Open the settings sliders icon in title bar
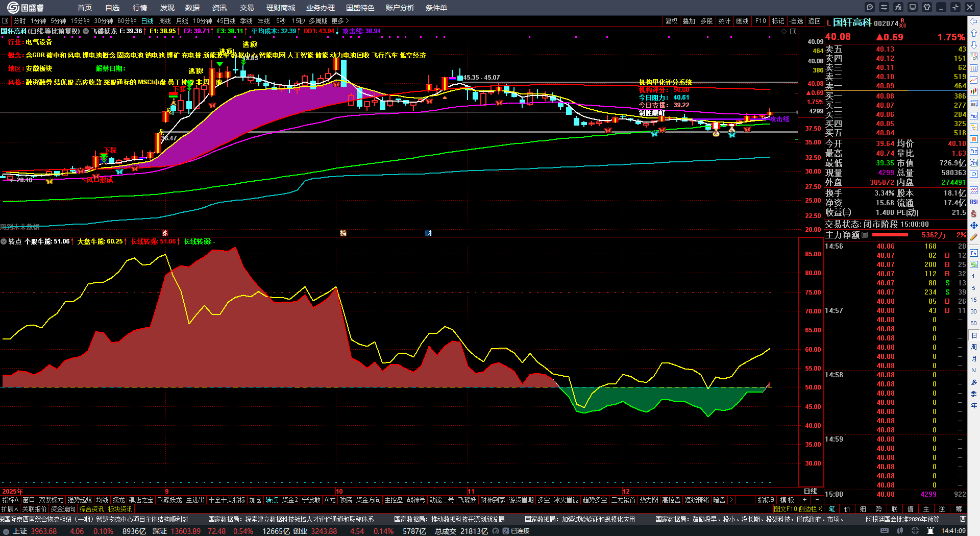 pyautogui.click(x=884, y=7)
